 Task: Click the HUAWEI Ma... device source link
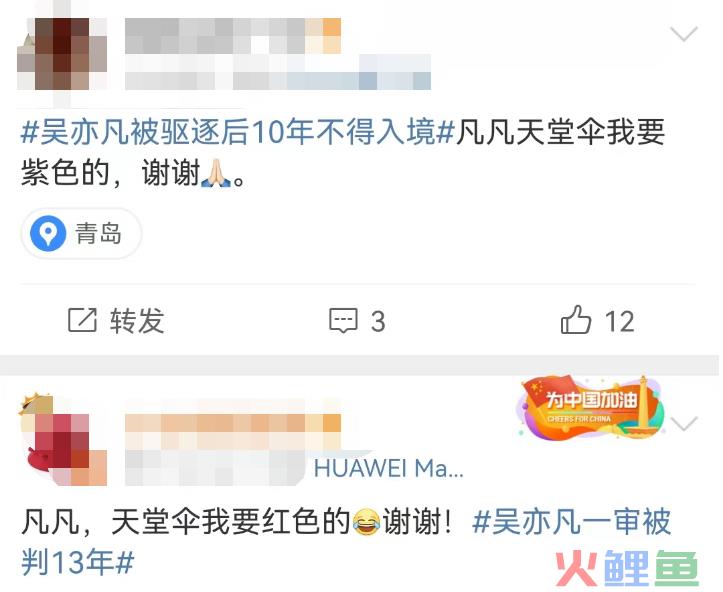(388, 469)
